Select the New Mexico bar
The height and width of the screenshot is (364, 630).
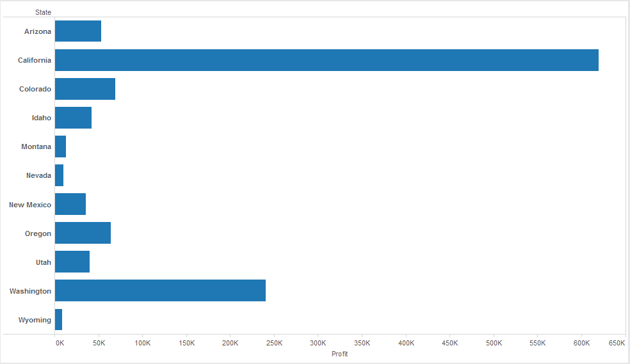click(70, 204)
